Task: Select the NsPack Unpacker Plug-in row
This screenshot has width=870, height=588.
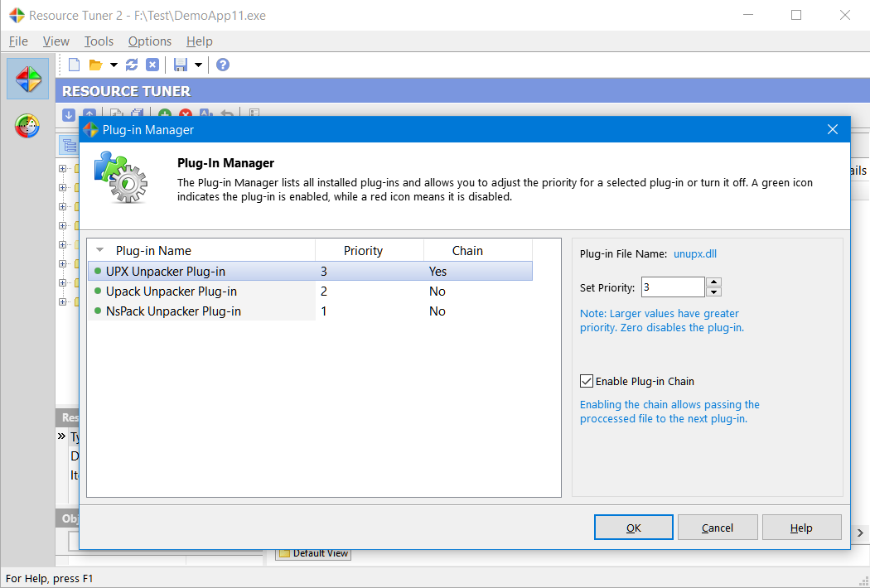Action: tap(310, 311)
